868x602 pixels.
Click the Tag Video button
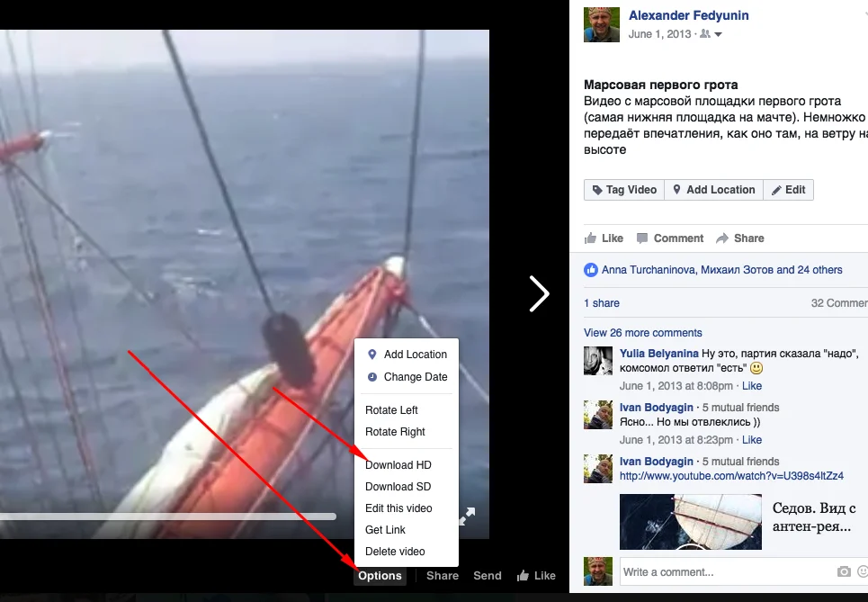(x=624, y=190)
